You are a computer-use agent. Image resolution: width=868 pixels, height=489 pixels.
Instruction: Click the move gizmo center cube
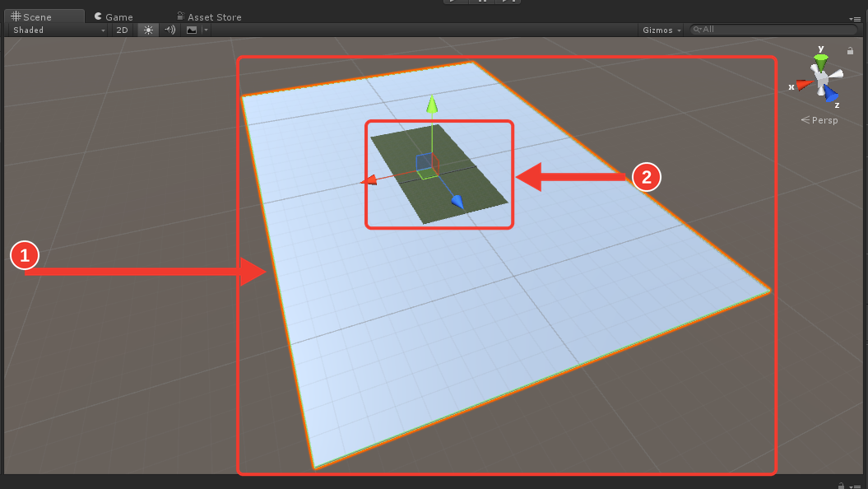(427, 165)
